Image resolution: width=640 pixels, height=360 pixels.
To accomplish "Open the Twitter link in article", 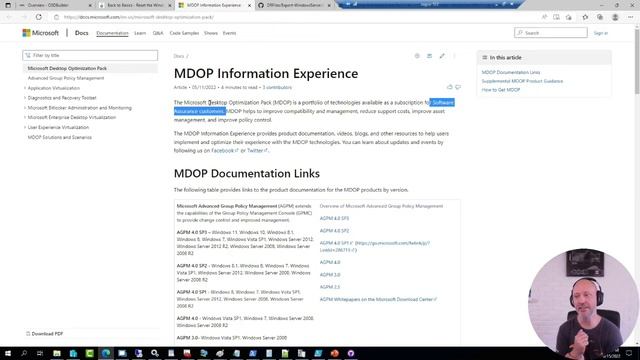I will [257, 151].
